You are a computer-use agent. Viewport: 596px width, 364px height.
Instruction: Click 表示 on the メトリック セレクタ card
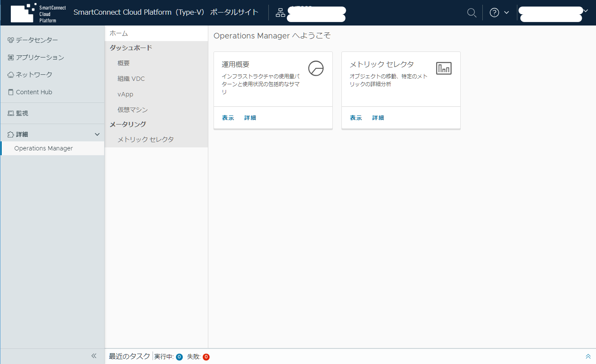pos(356,118)
